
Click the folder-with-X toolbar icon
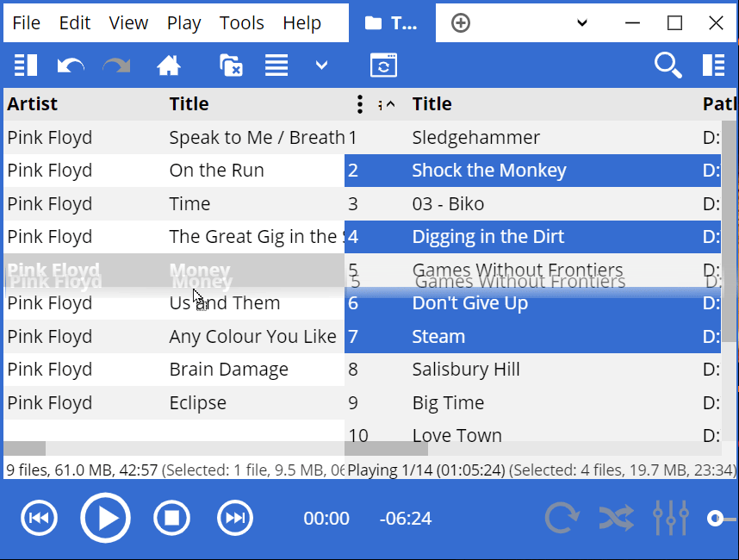pyautogui.click(x=231, y=65)
